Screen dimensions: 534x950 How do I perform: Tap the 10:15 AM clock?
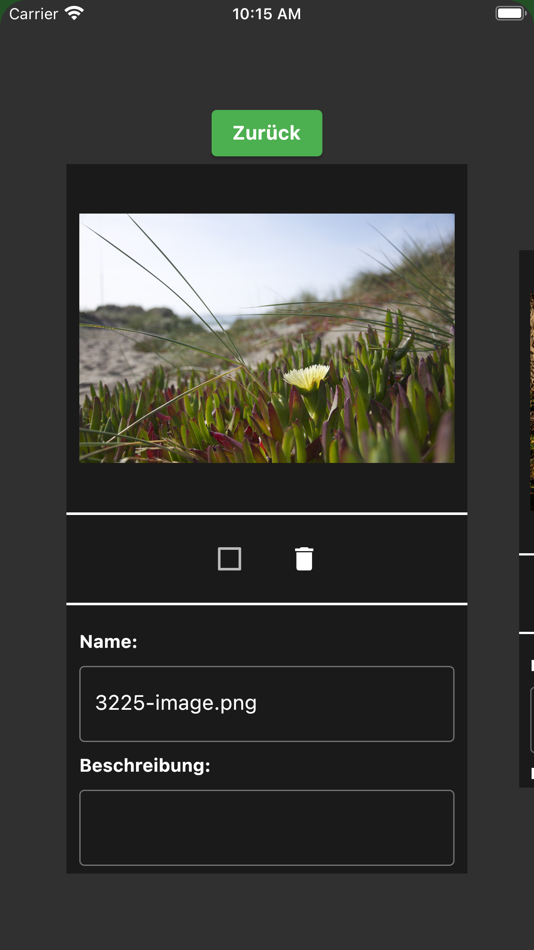click(x=267, y=14)
